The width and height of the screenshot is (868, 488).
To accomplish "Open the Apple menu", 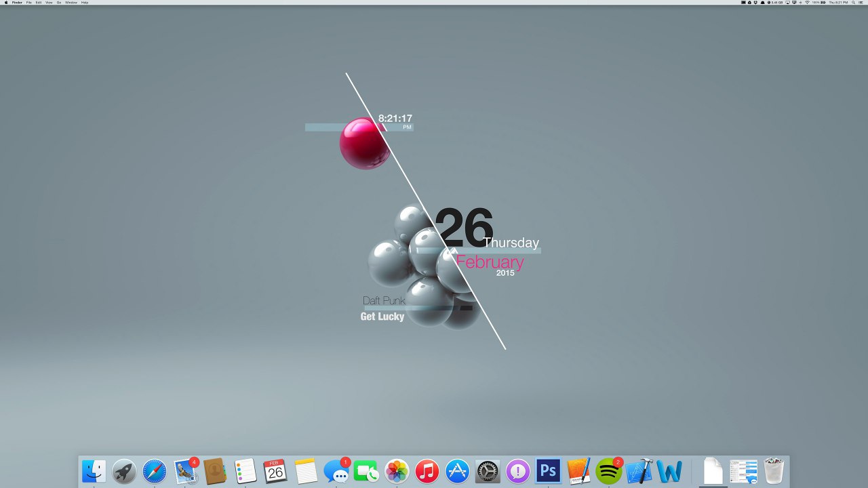I will point(5,3).
